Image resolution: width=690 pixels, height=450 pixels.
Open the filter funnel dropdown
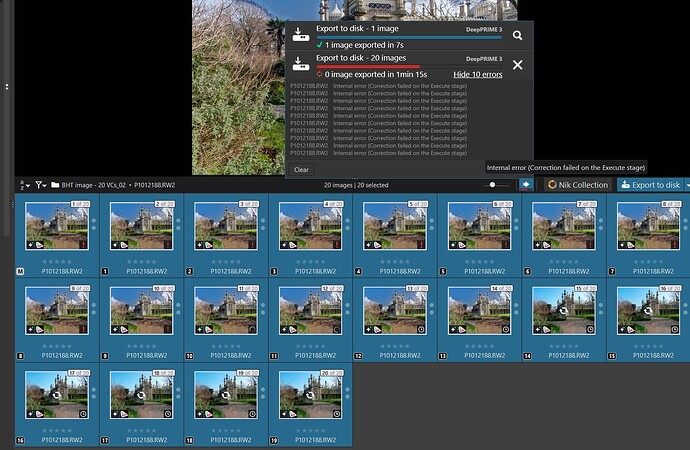(x=41, y=185)
